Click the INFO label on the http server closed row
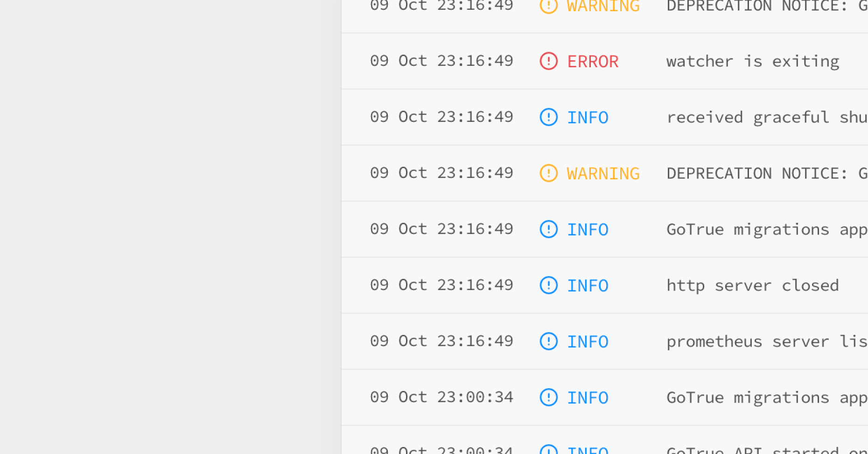 (x=588, y=285)
